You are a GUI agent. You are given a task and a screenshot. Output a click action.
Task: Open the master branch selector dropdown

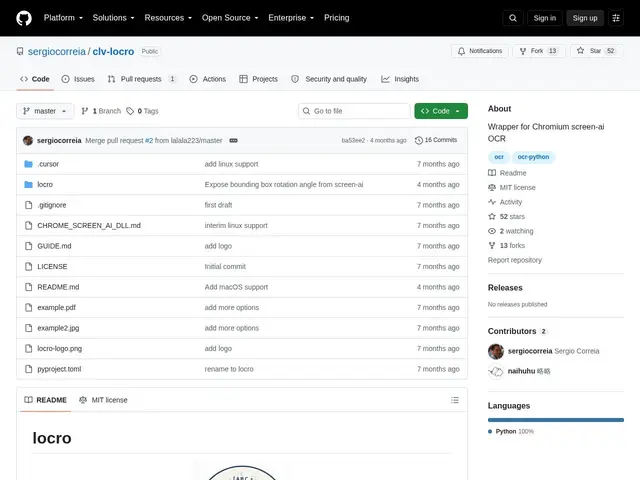click(45, 111)
